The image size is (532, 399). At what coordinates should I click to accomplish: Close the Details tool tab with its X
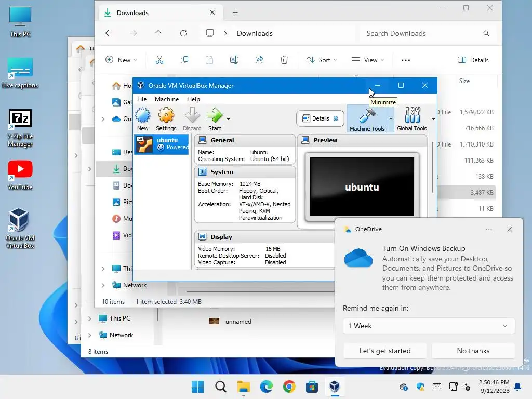click(336, 118)
